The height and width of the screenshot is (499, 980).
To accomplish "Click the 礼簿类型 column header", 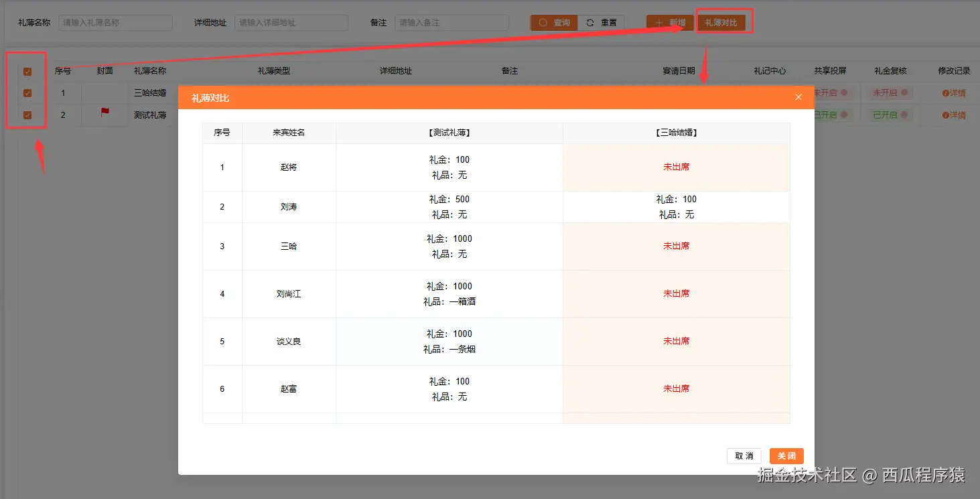I will pyautogui.click(x=274, y=71).
